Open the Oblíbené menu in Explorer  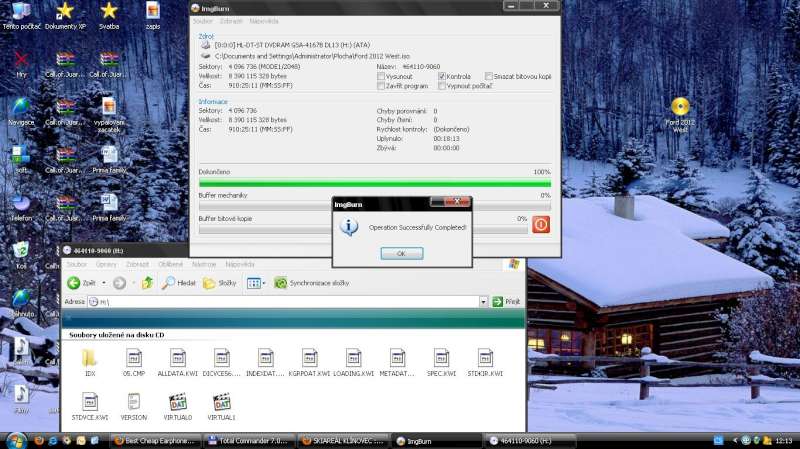tap(170, 264)
